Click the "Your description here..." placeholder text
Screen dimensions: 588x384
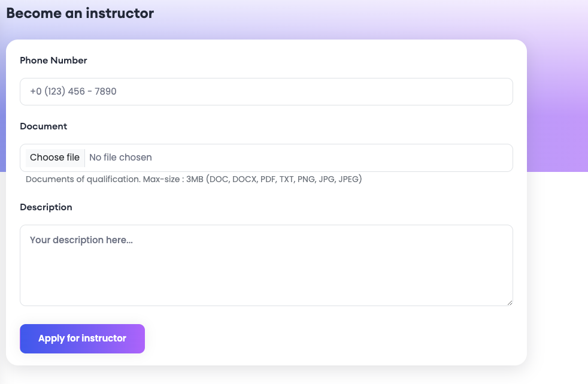tap(81, 240)
